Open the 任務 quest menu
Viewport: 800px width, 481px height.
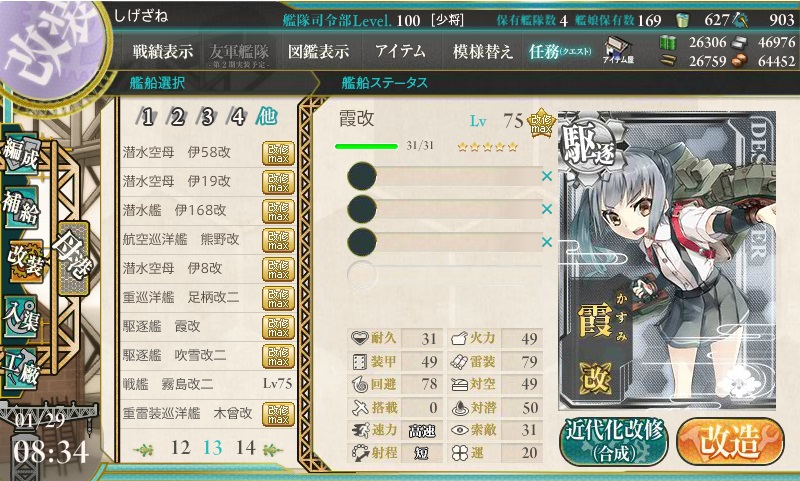point(560,52)
